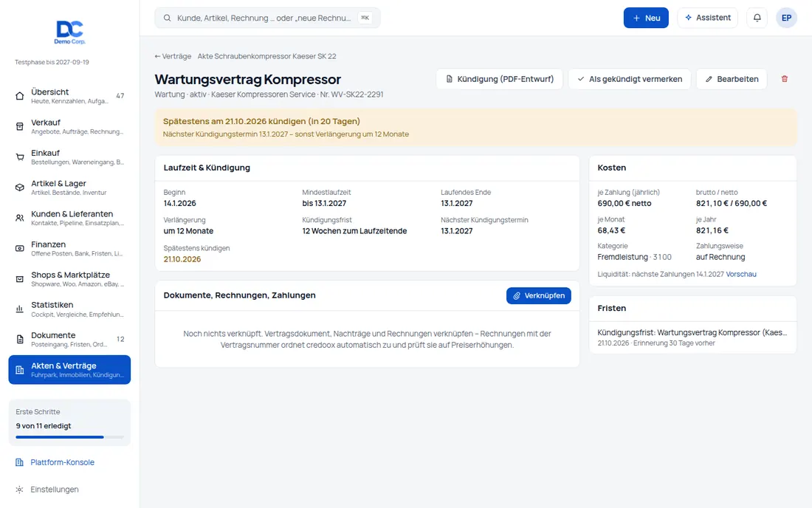The image size is (812, 508).
Task: Click the Testphase bis 2027-09-19 text
Action: pyautogui.click(x=52, y=62)
